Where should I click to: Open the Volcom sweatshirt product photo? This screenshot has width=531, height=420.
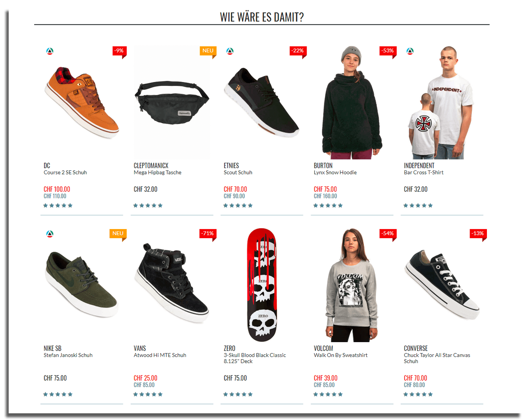coord(352,285)
